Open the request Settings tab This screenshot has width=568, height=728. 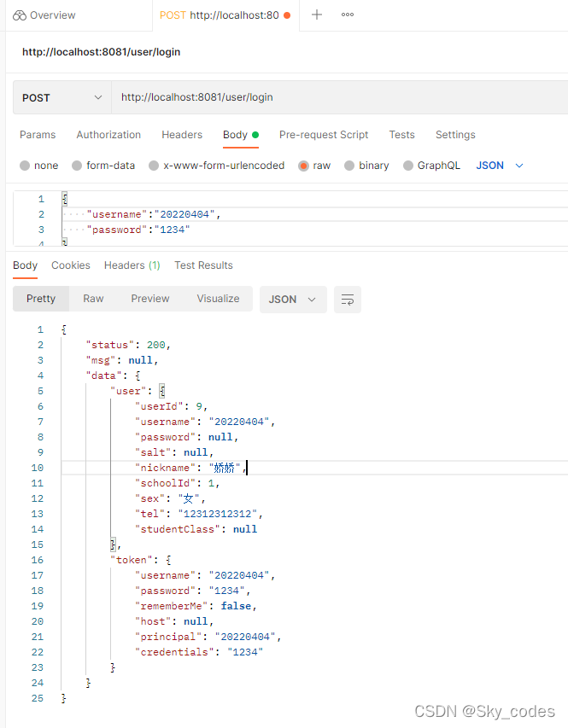click(455, 135)
